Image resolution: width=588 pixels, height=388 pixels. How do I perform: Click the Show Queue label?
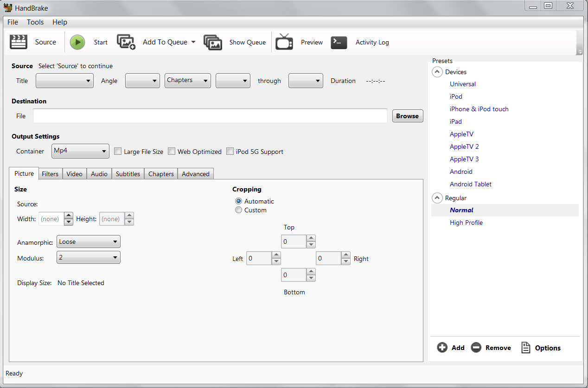248,42
